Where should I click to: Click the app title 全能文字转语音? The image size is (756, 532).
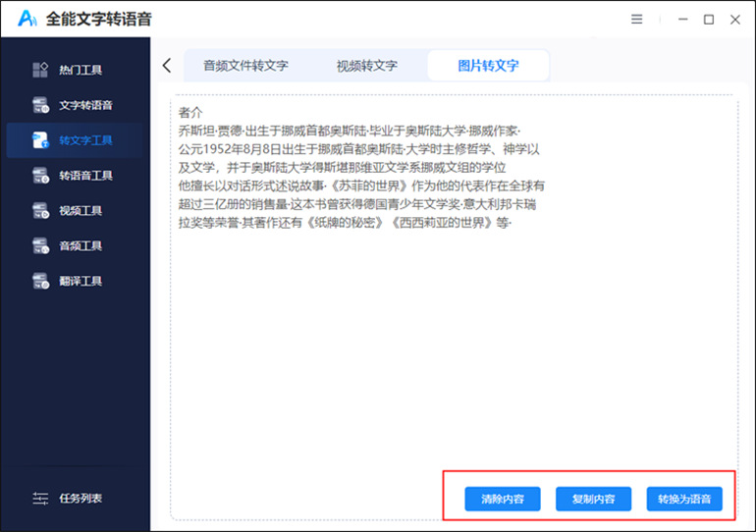[99, 20]
